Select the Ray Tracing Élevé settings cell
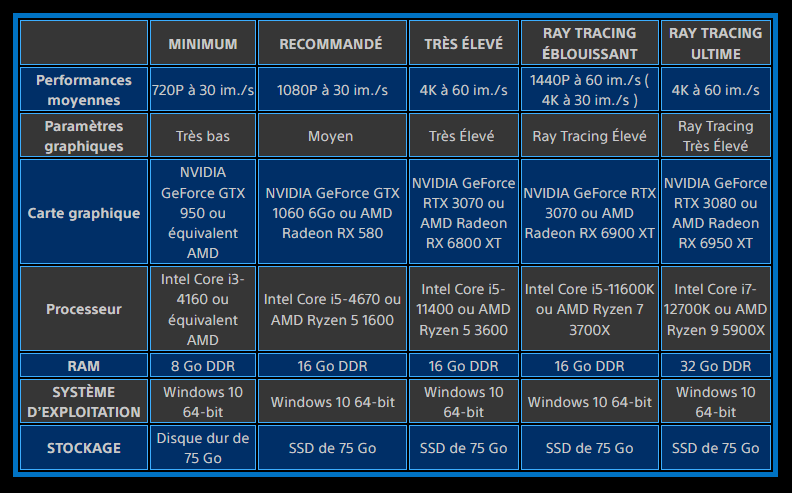The image size is (792, 493). [x=589, y=136]
